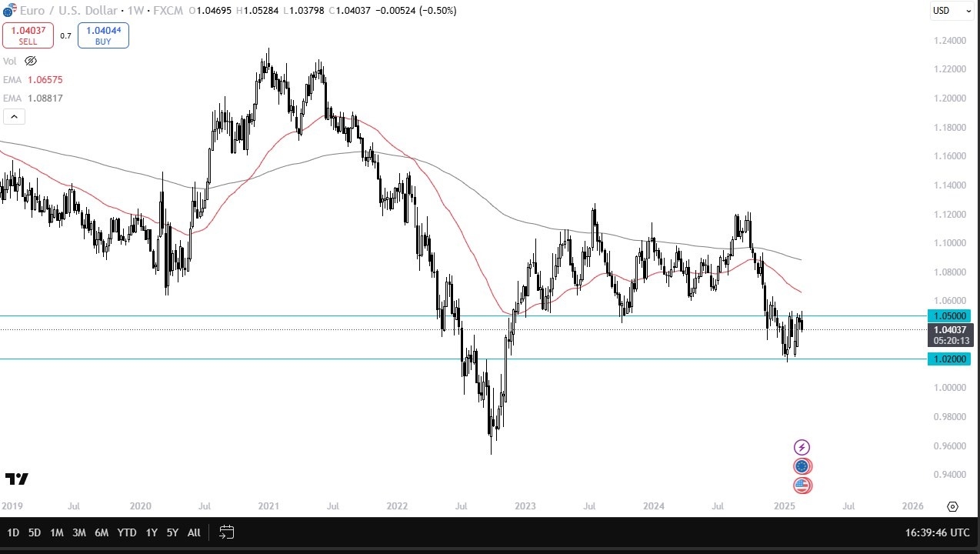Collapse the indicator legend arrow

pos(14,117)
